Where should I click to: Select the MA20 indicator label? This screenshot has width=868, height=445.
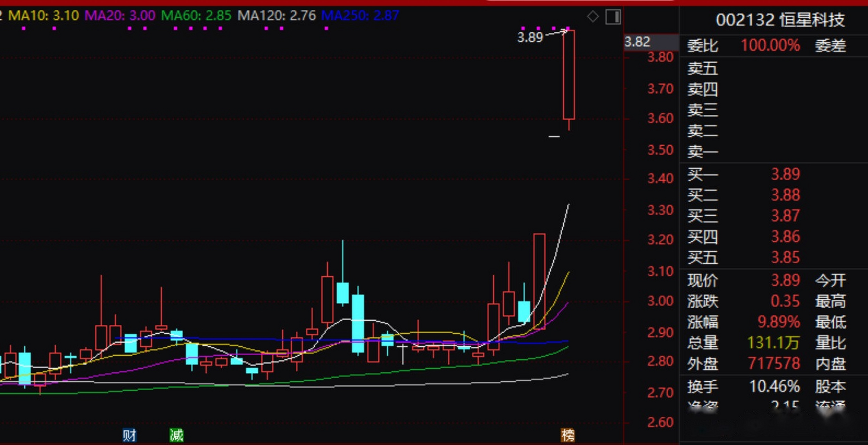click(x=120, y=16)
